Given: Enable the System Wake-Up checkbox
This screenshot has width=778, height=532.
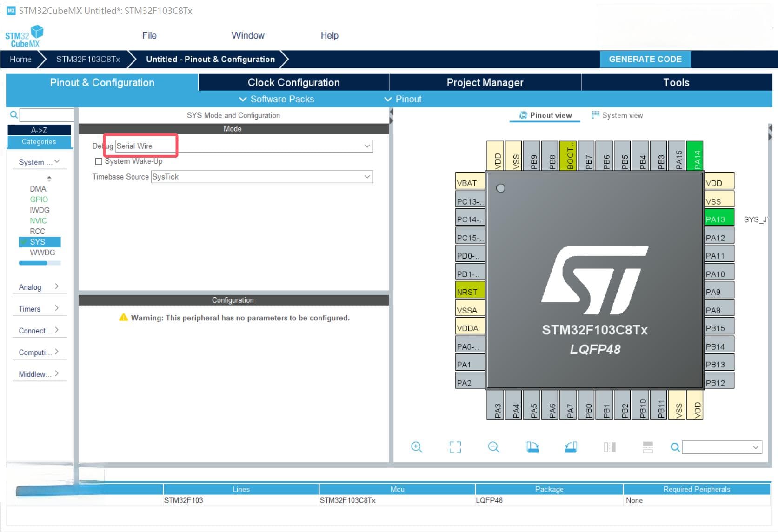Looking at the screenshot, I should coord(99,161).
